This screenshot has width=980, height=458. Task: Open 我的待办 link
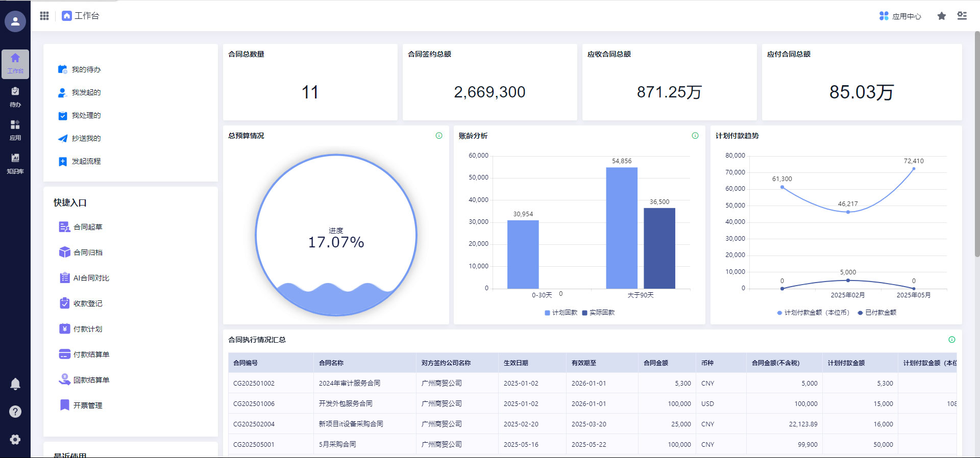pyautogui.click(x=86, y=69)
